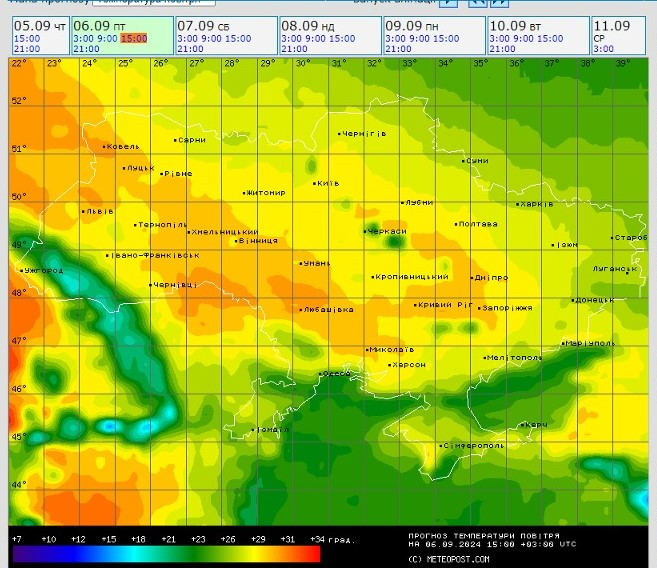Viewport: 657px width, 568px height.
Task: Click the highlighted 15:00 time on 06.09
Action: click(133, 38)
